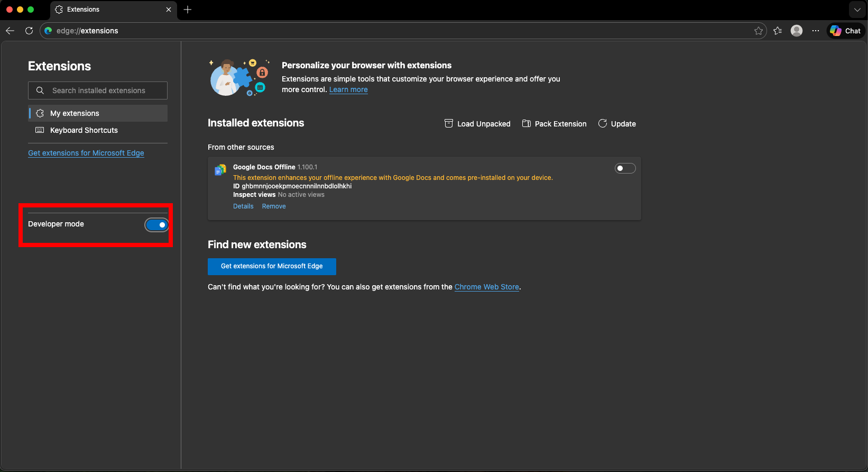868x472 pixels.
Task: Click 'No active views' text
Action: [x=301, y=195]
